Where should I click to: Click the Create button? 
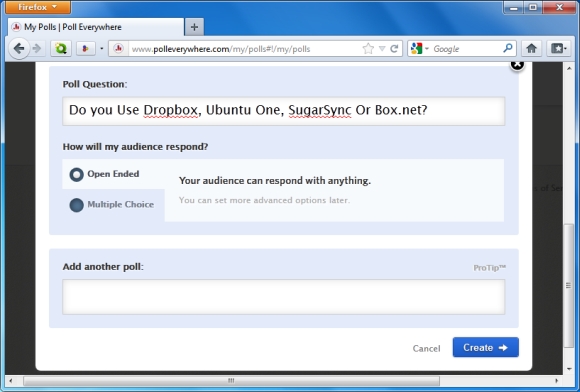click(485, 347)
